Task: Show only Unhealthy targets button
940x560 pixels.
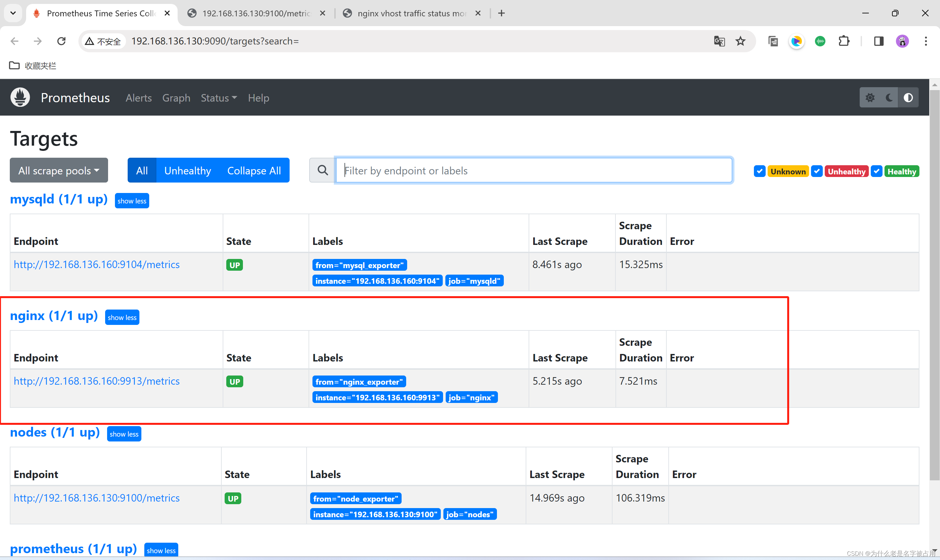Action: (x=187, y=170)
